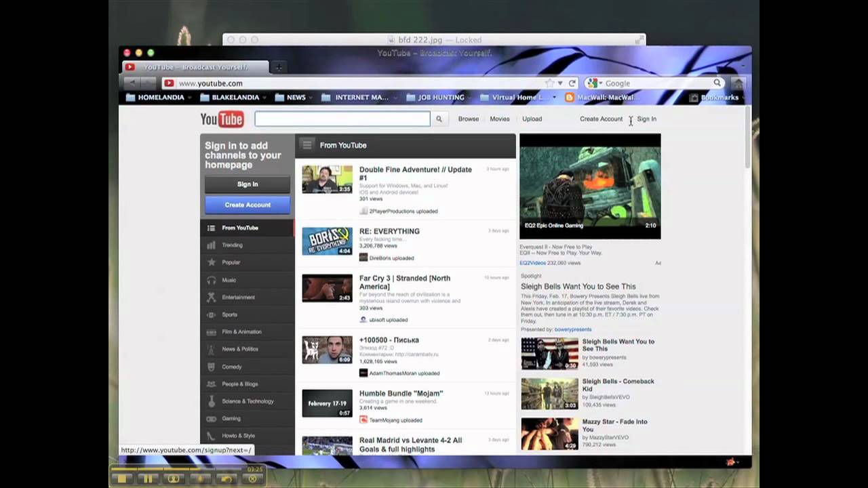Open the new tab plus button
Viewport: 868px width, 488px height.
pyautogui.click(x=278, y=67)
